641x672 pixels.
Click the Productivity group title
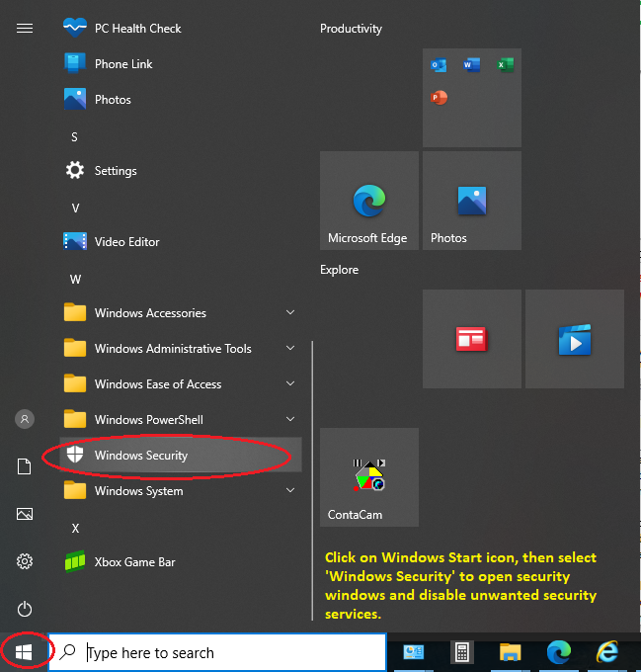tap(351, 29)
